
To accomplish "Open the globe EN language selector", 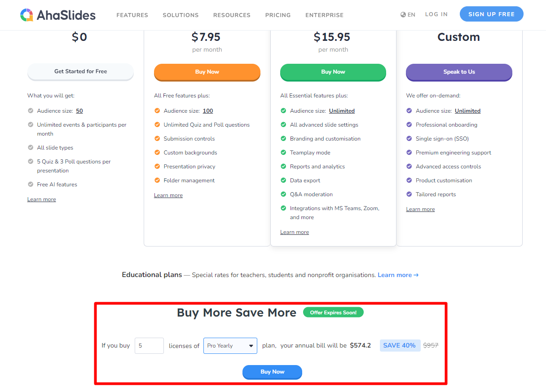I will pos(408,15).
